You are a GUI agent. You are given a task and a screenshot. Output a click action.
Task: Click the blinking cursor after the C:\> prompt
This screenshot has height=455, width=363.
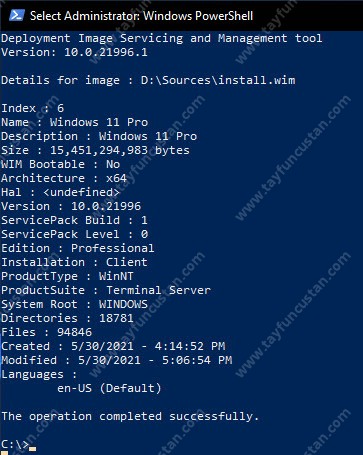[32, 449]
